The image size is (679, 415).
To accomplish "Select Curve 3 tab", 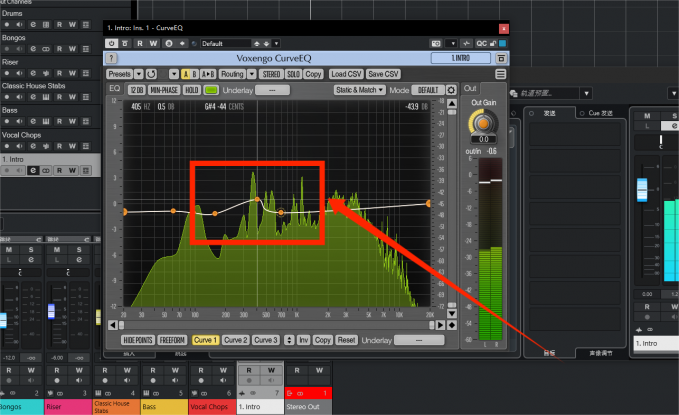I will click(265, 340).
